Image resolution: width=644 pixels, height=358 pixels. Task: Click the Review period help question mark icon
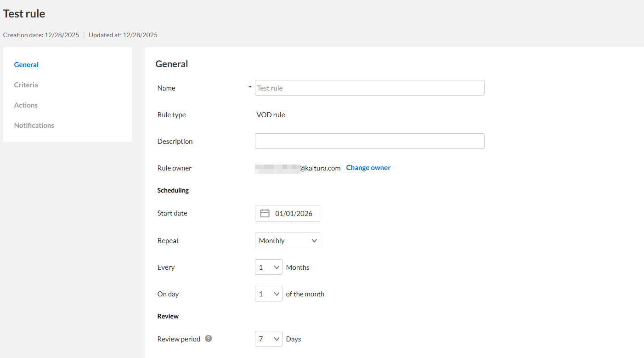pos(209,339)
